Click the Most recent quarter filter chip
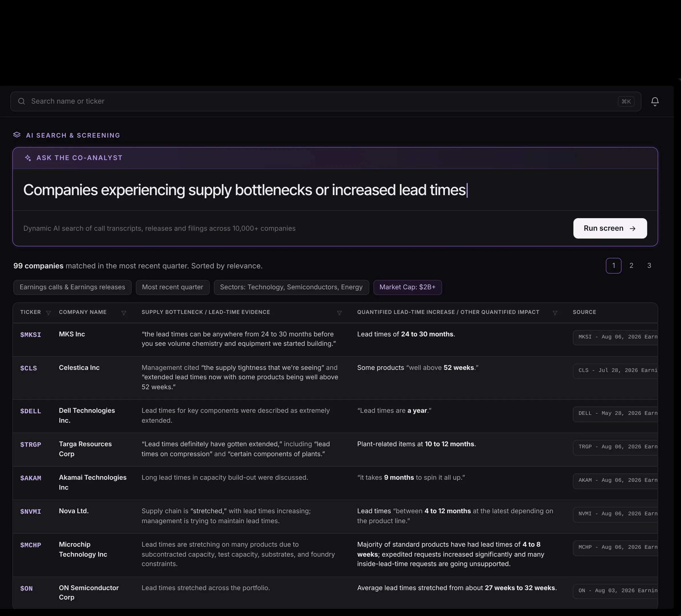Screen dimensions: 681x616 pos(173,287)
